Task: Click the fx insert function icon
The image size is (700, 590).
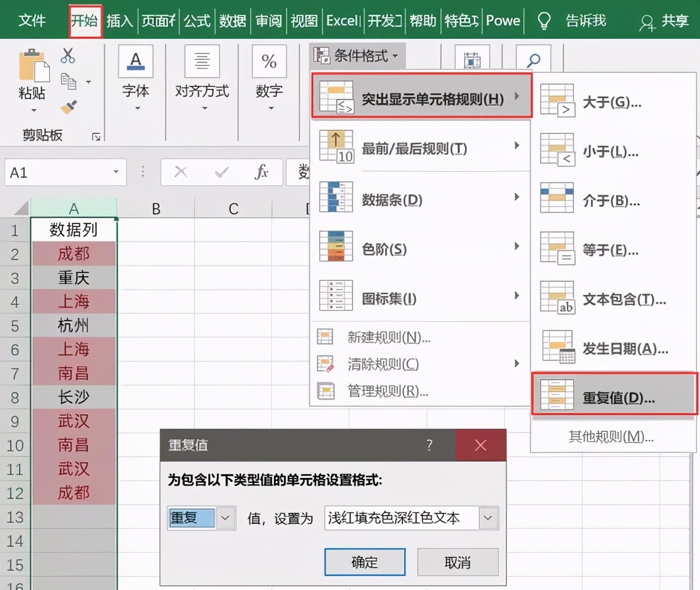Action: 262,172
